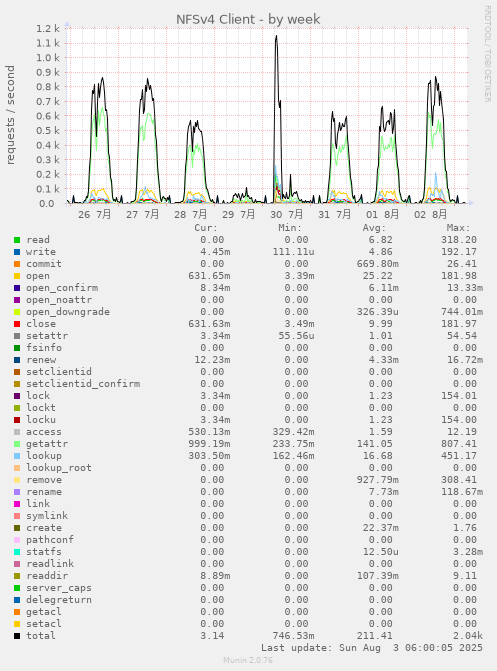
Task: Click the 'requests / second' axis label
Action: pyautogui.click(x=10, y=115)
